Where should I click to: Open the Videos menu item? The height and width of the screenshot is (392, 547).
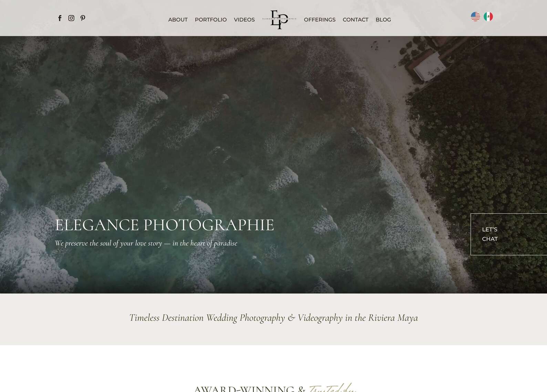[x=244, y=20]
